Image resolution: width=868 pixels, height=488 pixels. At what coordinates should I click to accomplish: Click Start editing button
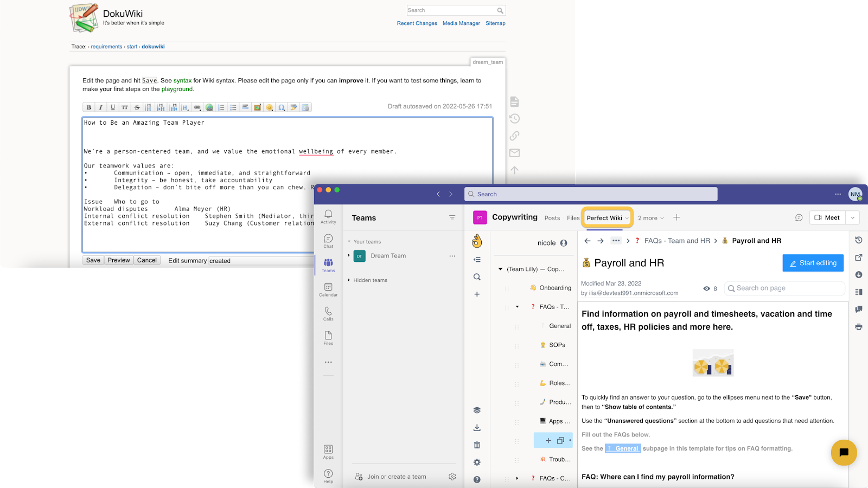point(813,263)
